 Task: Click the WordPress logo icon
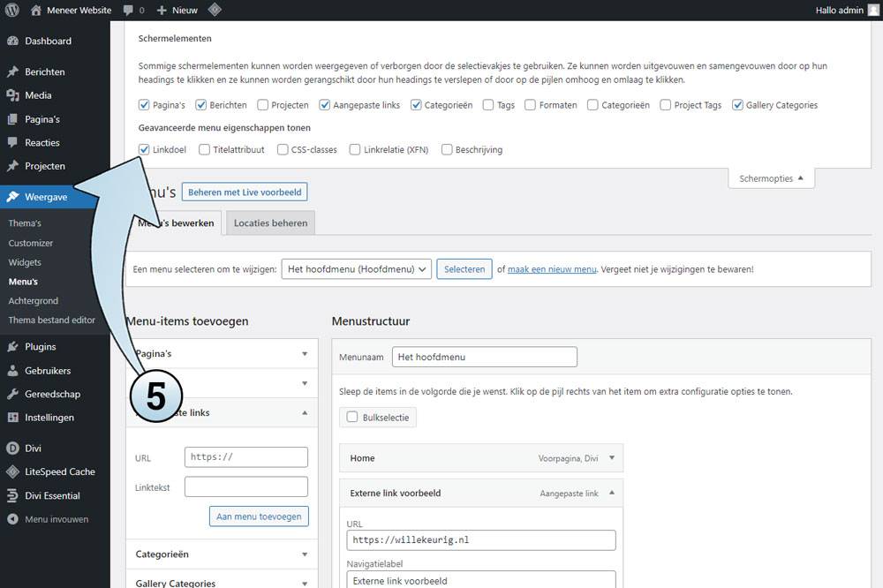tap(12, 10)
